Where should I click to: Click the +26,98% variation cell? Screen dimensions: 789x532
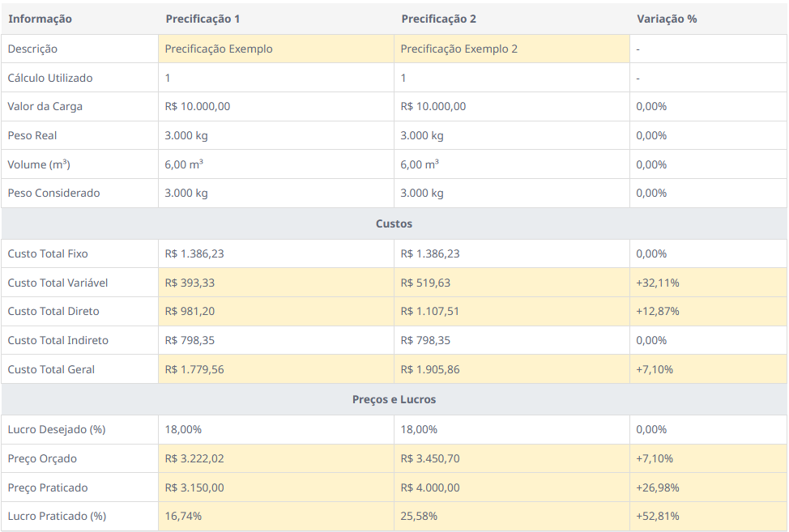(x=708, y=487)
